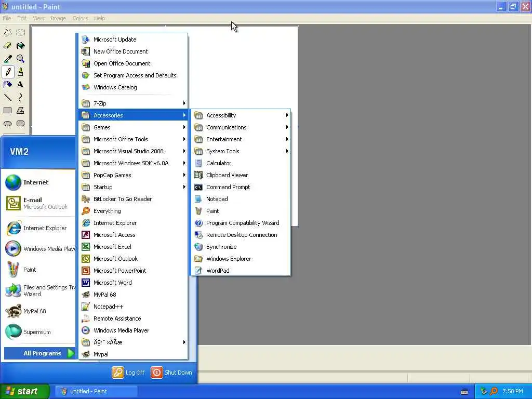Choose the Brush tool
This screenshot has width=532, height=399.
click(20, 72)
